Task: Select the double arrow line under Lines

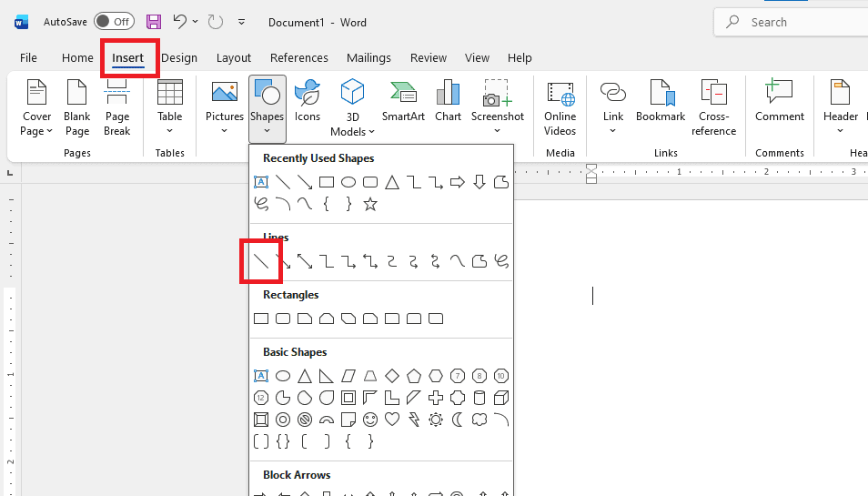Action: [305, 260]
